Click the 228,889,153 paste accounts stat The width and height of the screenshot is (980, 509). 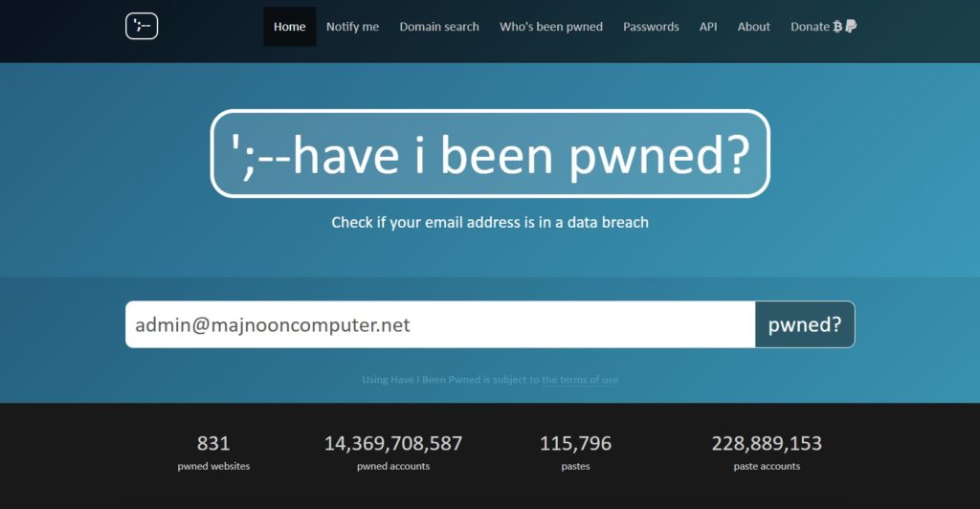[x=766, y=452]
